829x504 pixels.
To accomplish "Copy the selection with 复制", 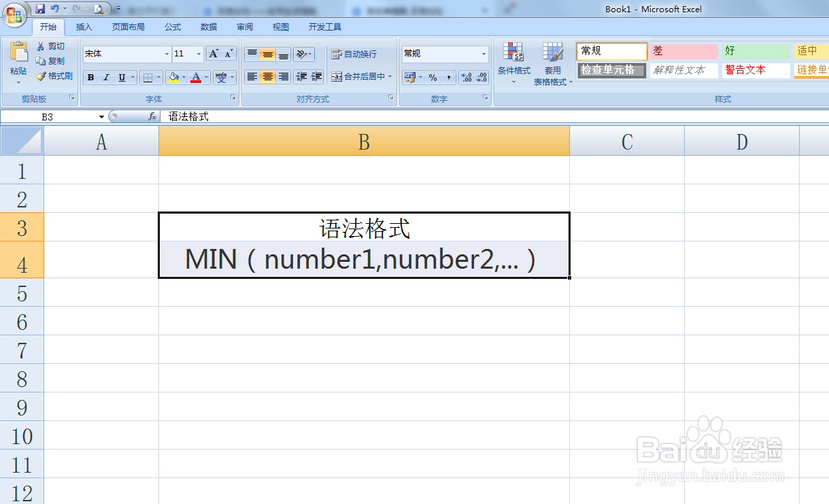I will pyautogui.click(x=51, y=61).
